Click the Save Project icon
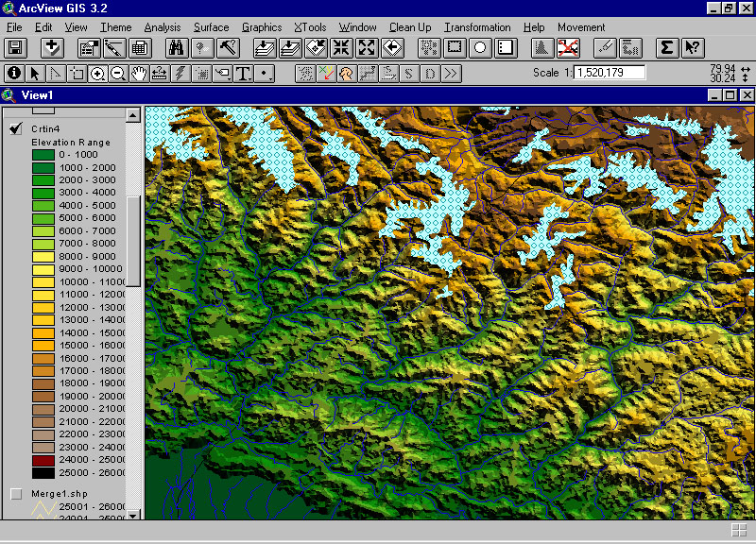The height and width of the screenshot is (544, 756). coord(15,47)
